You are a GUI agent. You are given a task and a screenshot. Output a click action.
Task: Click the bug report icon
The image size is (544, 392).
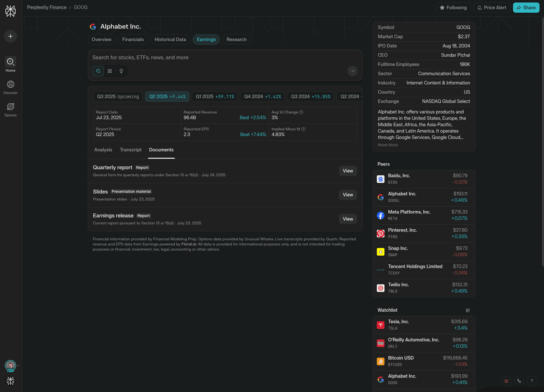(506, 381)
